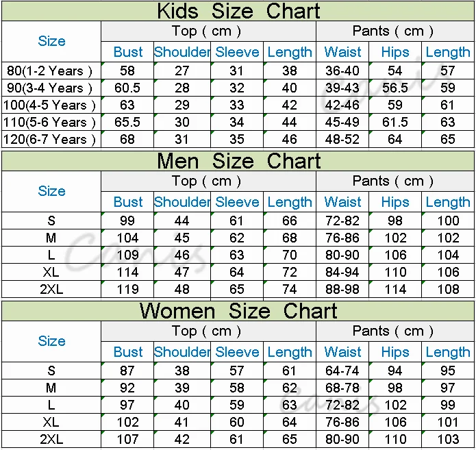476x450 pixels.
Task: Select the Top (cm) header in Men chart
Action: 207,181
